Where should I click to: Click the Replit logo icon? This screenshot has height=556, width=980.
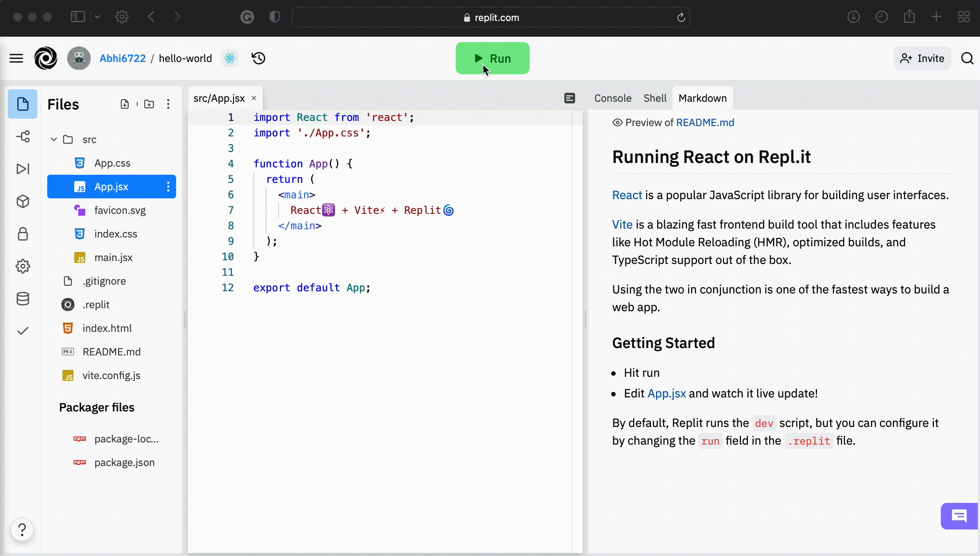coord(46,58)
